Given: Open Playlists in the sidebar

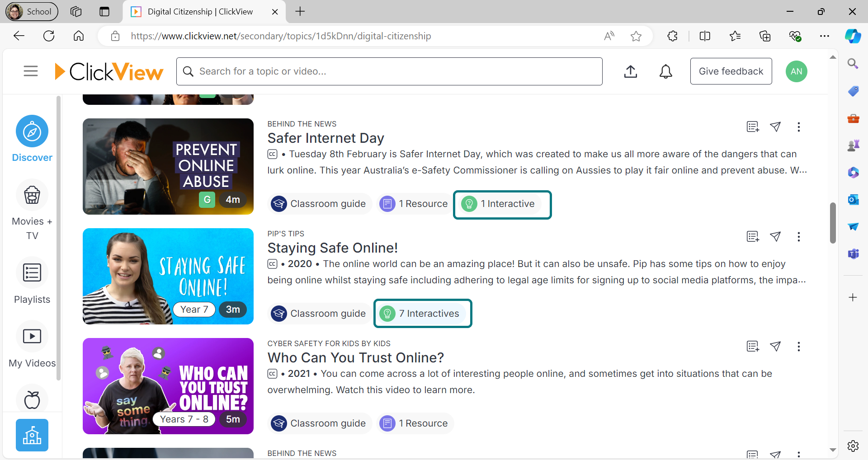Looking at the screenshot, I should [x=32, y=281].
